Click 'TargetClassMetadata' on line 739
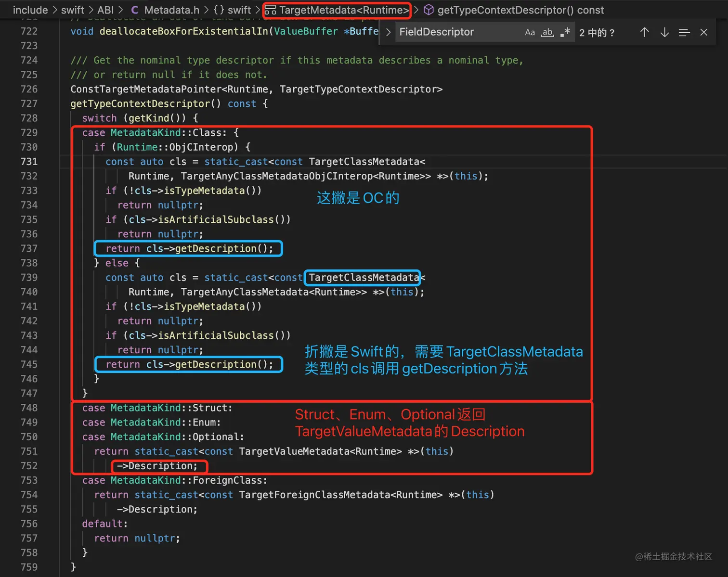The height and width of the screenshot is (577, 728). [364, 278]
